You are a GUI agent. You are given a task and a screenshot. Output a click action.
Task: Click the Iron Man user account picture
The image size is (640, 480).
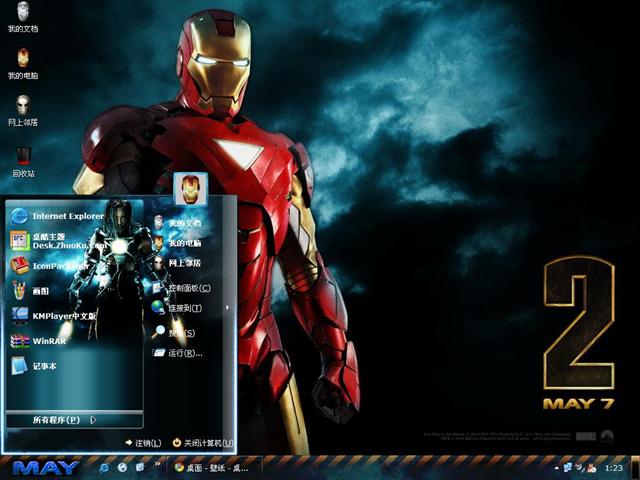tap(190, 189)
